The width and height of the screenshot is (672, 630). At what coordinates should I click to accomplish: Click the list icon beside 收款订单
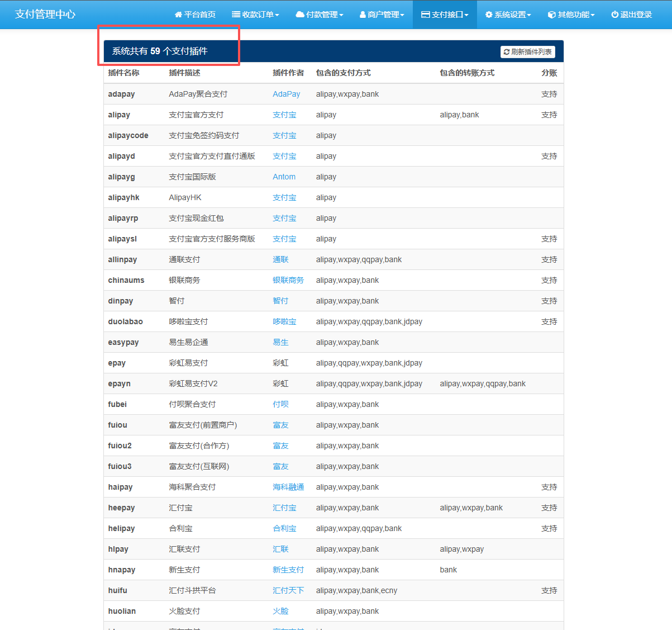click(236, 15)
